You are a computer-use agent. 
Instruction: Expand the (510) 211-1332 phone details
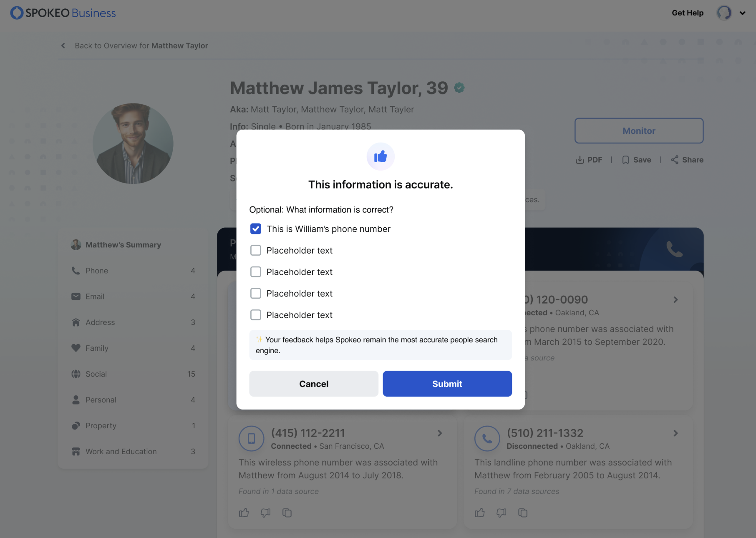point(675,433)
